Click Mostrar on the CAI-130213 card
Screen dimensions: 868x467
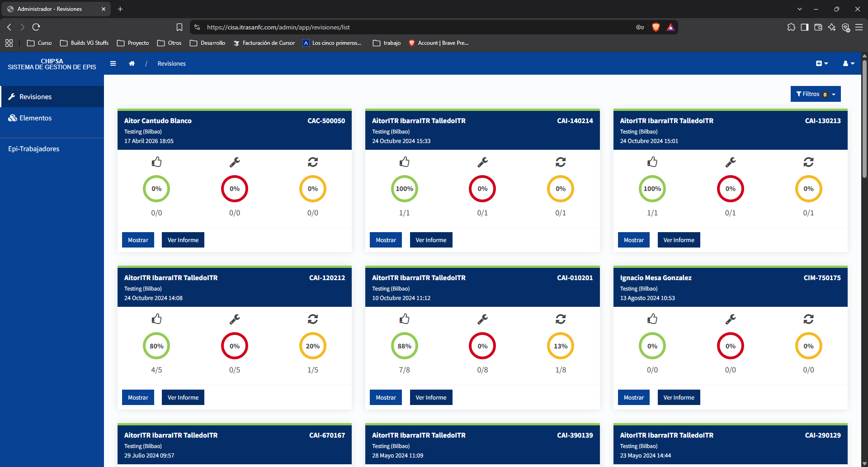(634, 240)
